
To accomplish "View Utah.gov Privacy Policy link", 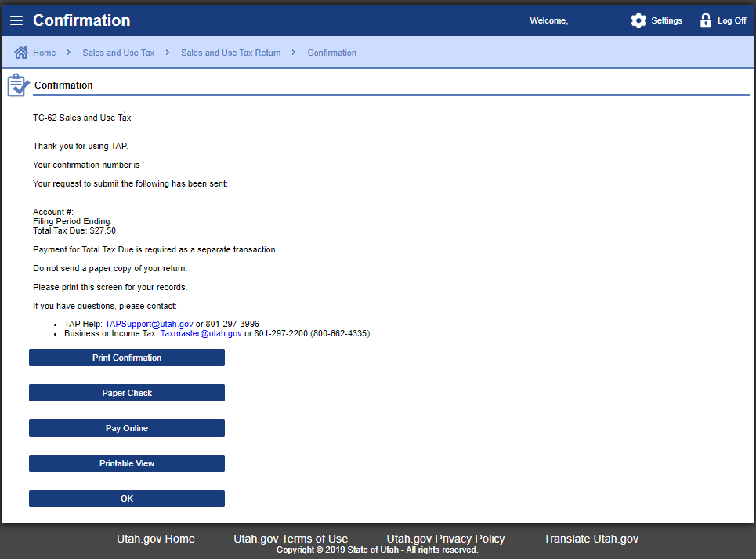I will click(x=446, y=539).
